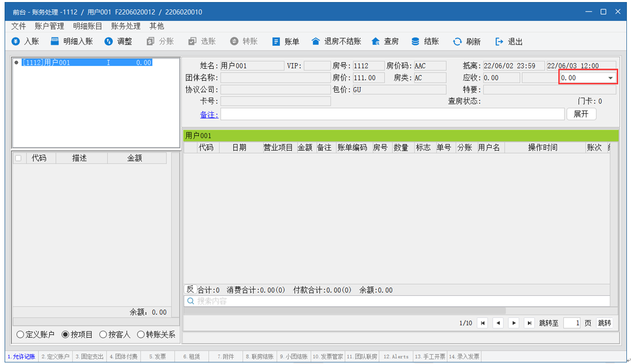
Task: Click the 刷新 refresh icon
Action: click(457, 41)
